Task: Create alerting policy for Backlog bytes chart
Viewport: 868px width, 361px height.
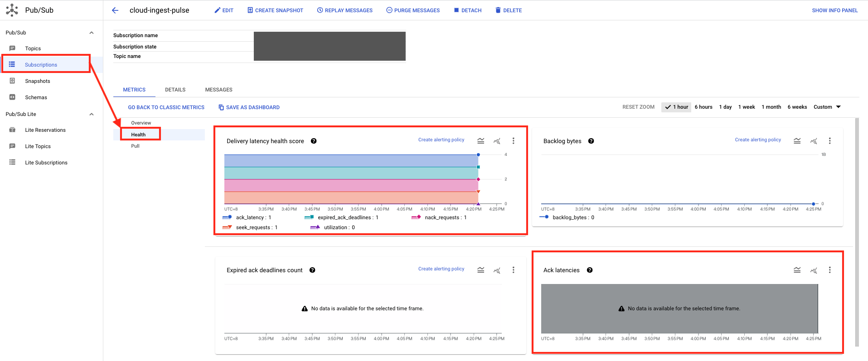Action: point(758,140)
